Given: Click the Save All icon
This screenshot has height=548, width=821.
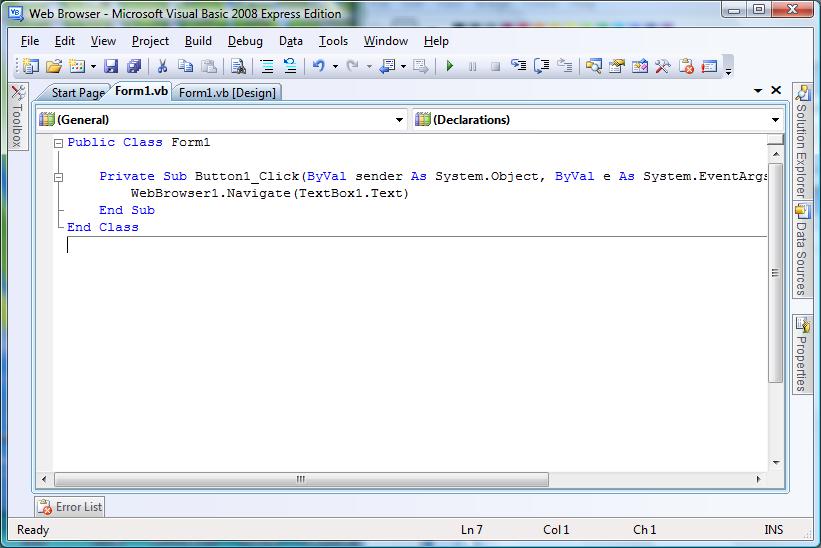Looking at the screenshot, I should point(135,66).
